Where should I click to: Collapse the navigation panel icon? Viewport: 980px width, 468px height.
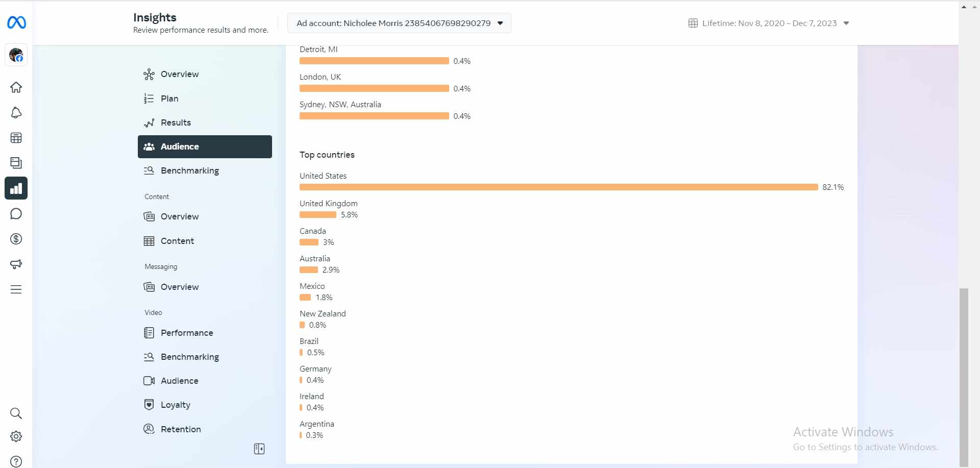(x=259, y=449)
